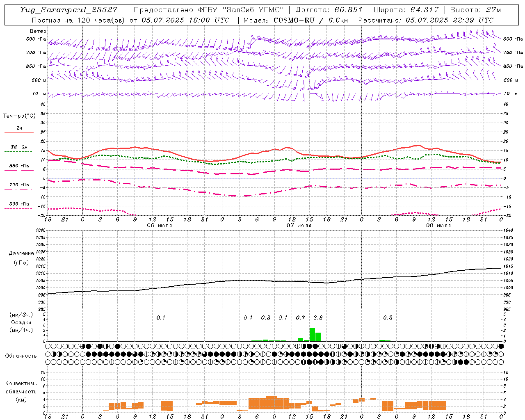
Task: Click the 500 гПа short-dash temperature legend line
Action: point(18,208)
